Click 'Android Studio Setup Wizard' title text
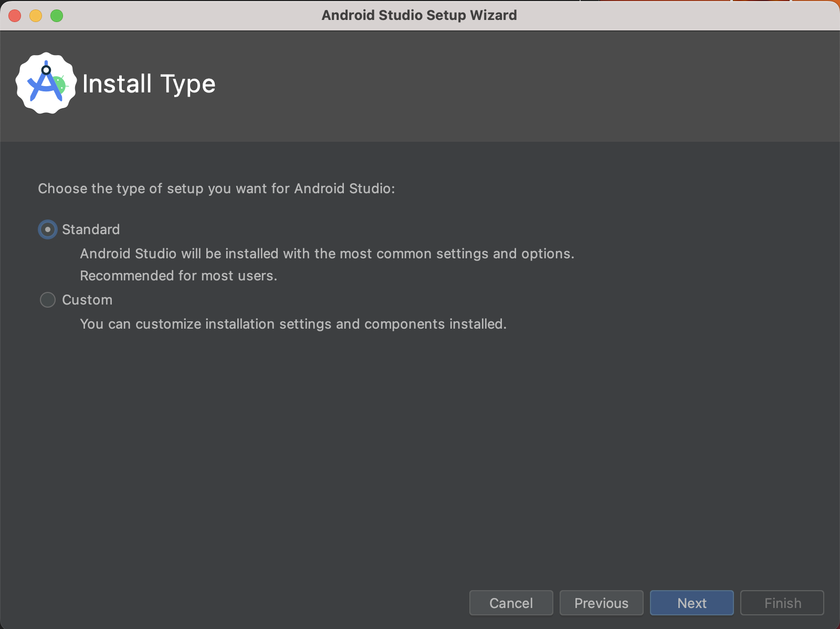Screen dimensions: 840x629 (420, 15)
